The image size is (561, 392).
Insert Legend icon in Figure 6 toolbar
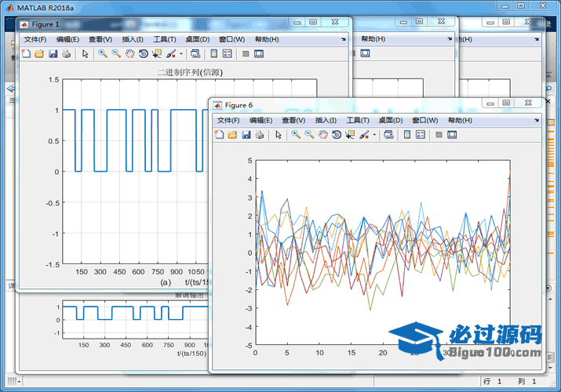point(421,135)
